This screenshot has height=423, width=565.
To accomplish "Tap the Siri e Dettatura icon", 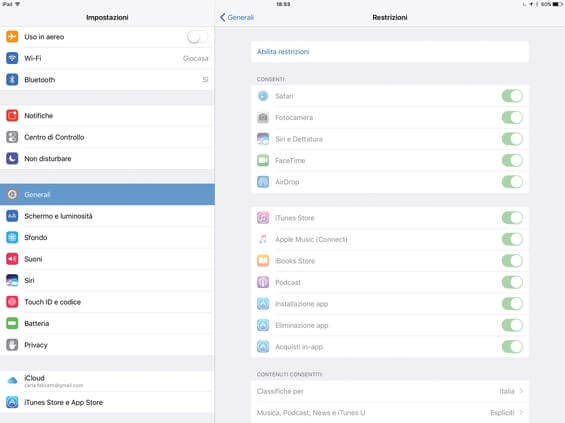I will click(263, 139).
